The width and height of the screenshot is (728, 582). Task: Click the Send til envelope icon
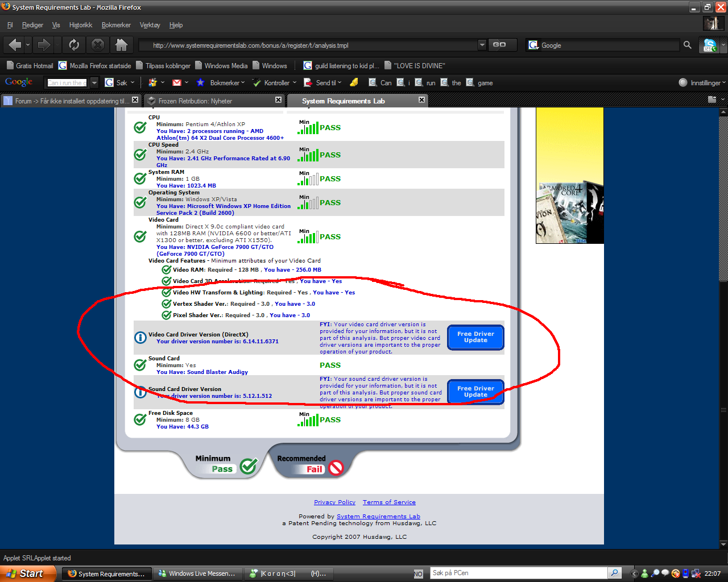[x=308, y=82]
